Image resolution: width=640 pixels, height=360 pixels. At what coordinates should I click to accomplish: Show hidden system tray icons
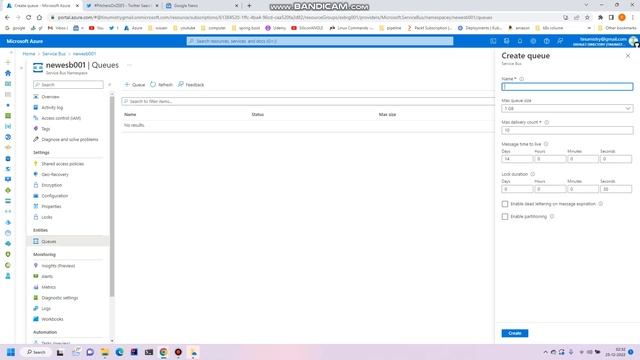545,352
